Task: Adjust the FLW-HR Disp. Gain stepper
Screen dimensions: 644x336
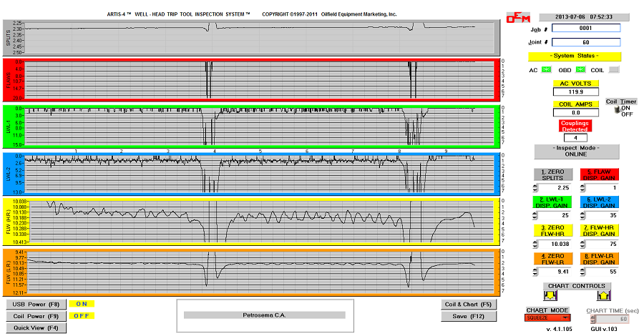Action: pyautogui.click(x=582, y=244)
